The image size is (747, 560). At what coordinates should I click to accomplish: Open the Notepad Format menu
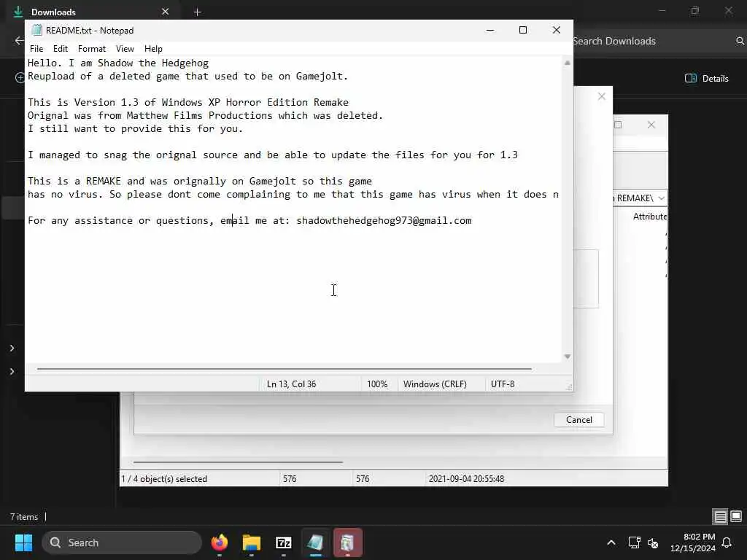tap(91, 49)
